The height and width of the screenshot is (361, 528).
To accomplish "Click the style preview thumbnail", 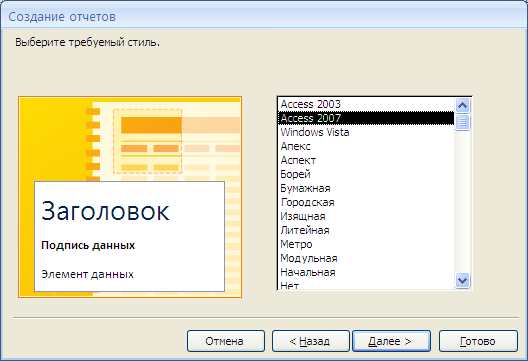I will coord(130,197).
